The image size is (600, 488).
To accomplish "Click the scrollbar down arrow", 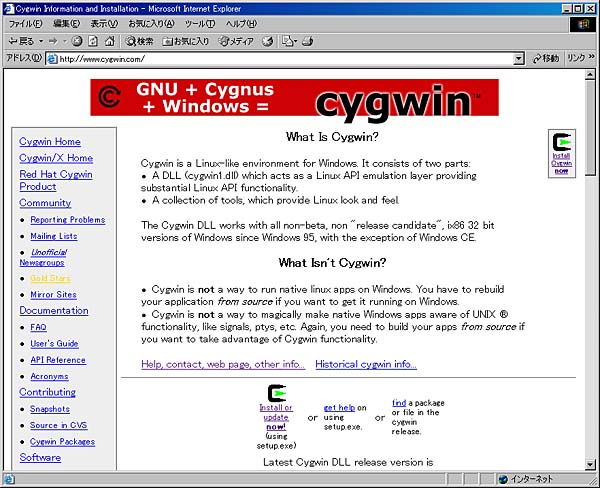I will pyautogui.click(x=590, y=465).
